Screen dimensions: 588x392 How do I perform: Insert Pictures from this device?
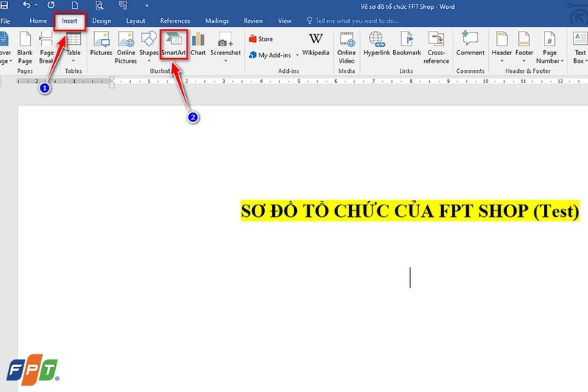(x=101, y=44)
